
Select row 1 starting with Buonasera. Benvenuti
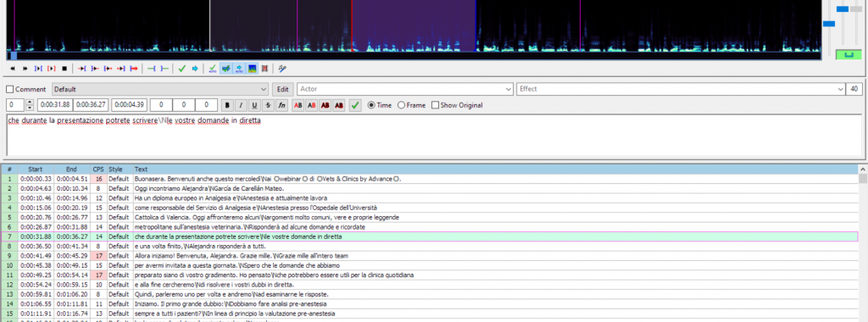(x=430, y=179)
